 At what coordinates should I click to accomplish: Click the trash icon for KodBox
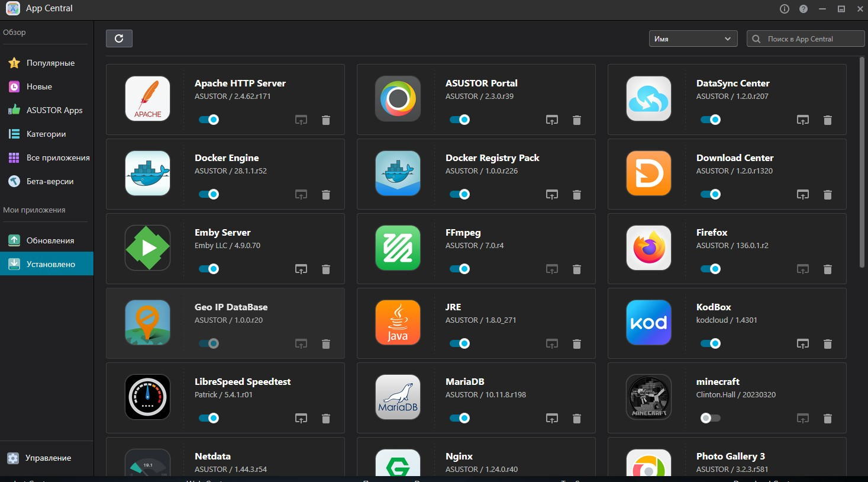828,344
